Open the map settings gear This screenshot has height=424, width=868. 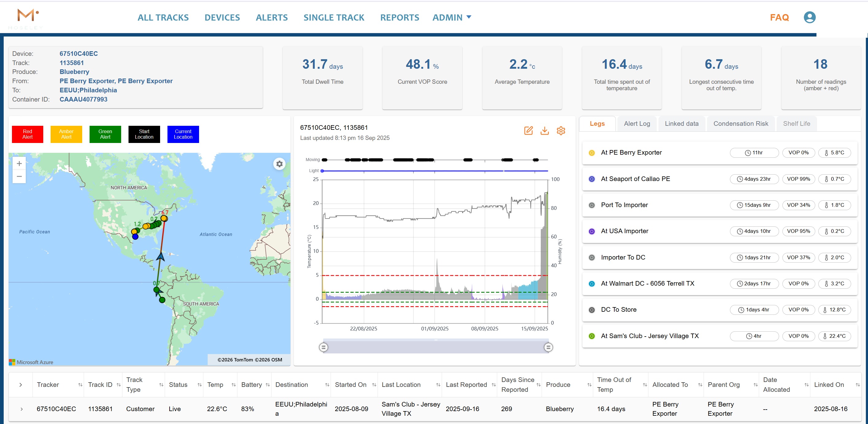(279, 164)
